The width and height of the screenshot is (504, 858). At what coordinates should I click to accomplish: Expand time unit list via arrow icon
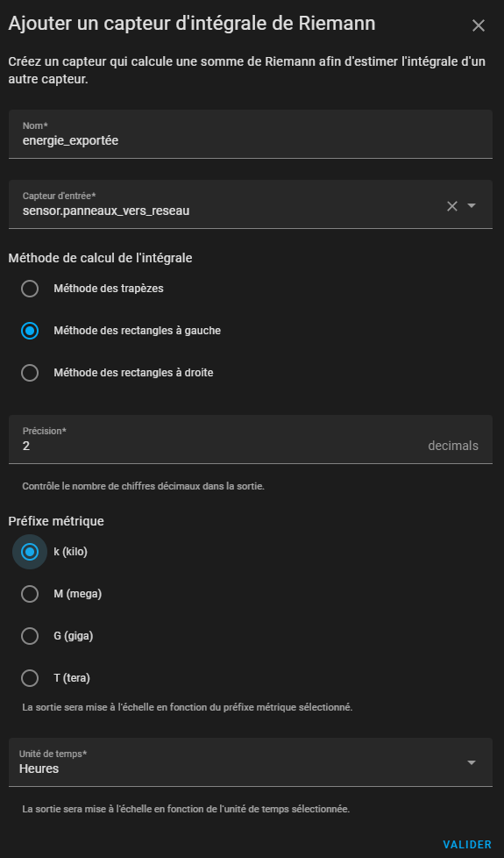pos(472,762)
